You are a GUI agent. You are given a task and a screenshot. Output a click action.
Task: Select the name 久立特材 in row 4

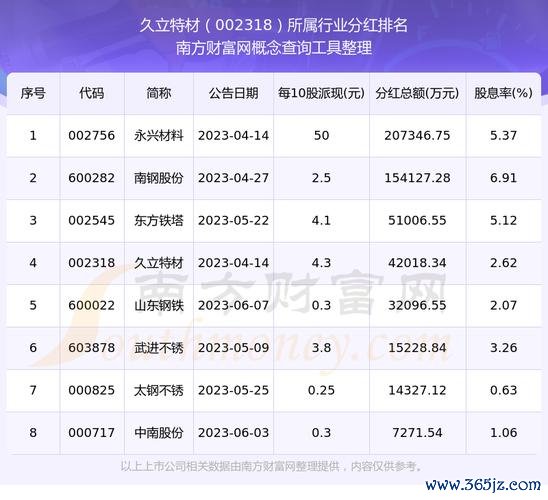[x=159, y=263]
